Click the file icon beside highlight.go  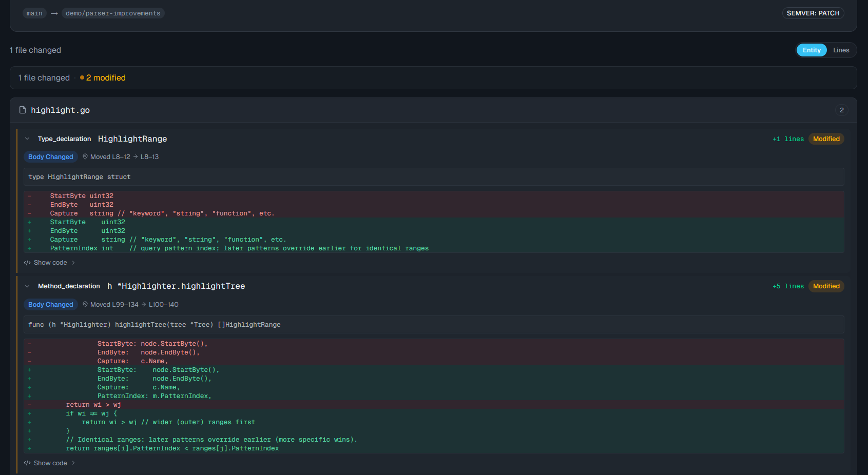tap(23, 110)
